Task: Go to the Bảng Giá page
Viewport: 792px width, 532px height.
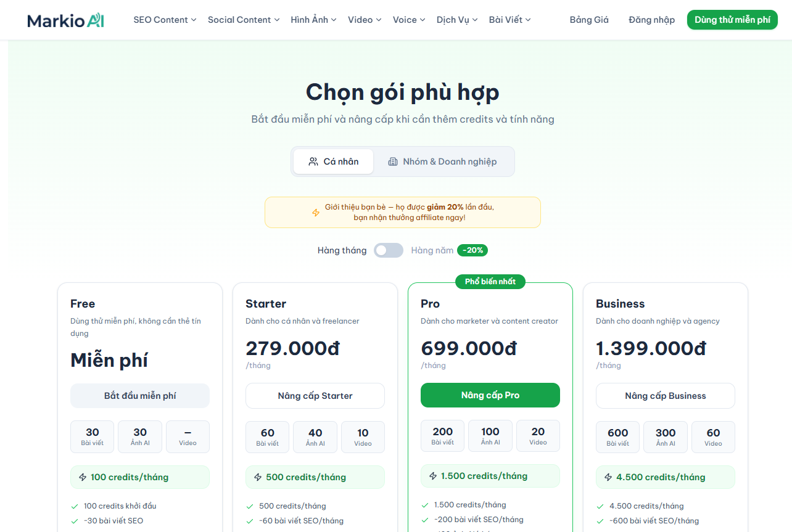Action: click(x=589, y=20)
